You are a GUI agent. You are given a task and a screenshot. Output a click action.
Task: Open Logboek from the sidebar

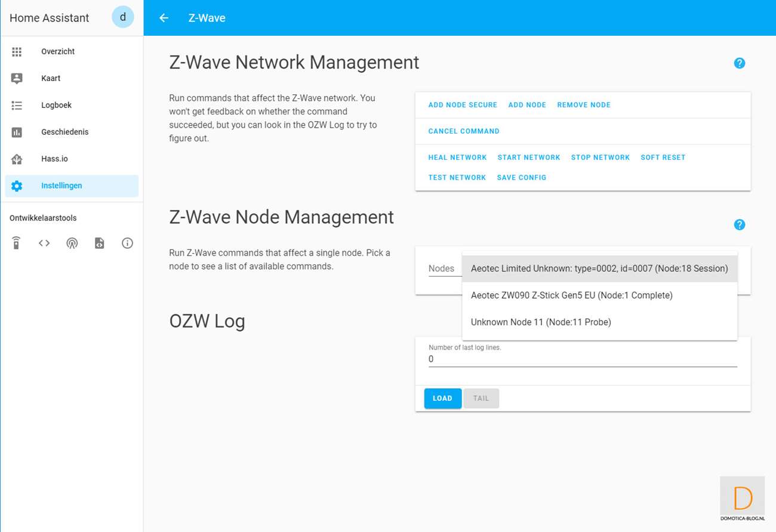(x=72, y=106)
